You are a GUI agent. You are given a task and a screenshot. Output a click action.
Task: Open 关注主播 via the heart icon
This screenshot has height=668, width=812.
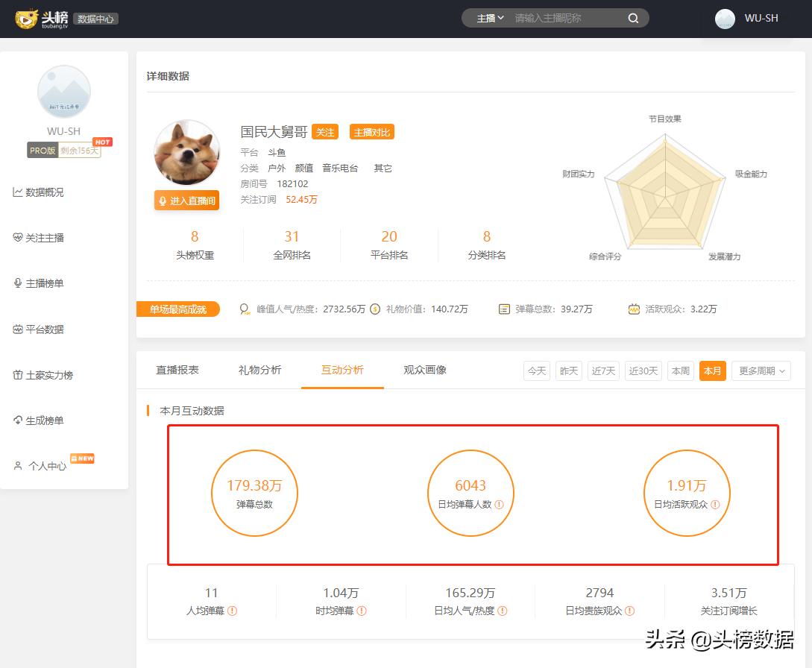tap(16, 238)
